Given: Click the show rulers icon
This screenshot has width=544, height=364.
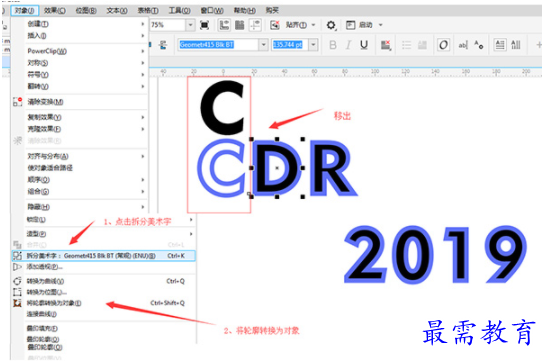Looking at the screenshot, I should (x=224, y=25).
